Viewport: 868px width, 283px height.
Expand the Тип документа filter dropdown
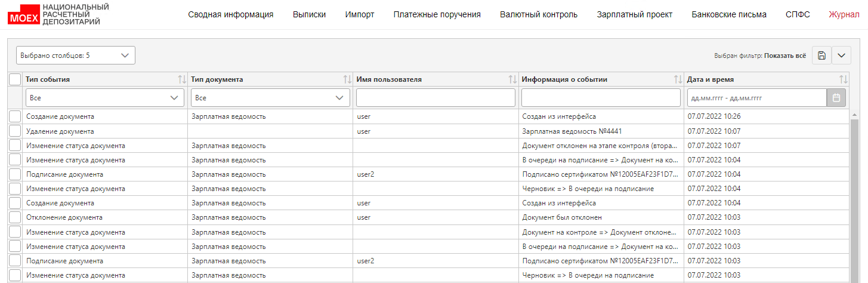tap(270, 97)
